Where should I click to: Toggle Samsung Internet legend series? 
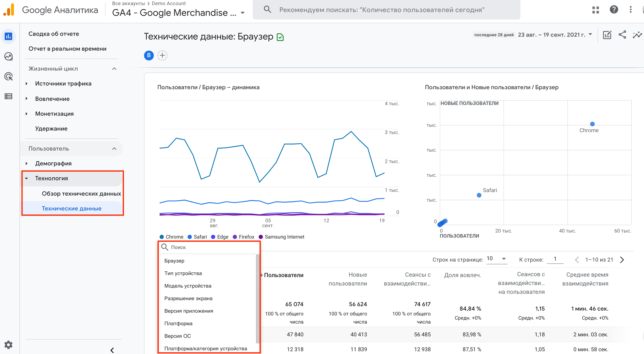282,237
